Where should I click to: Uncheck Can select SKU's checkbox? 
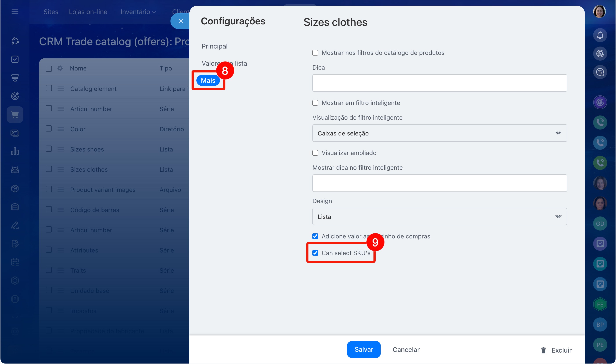(x=315, y=253)
